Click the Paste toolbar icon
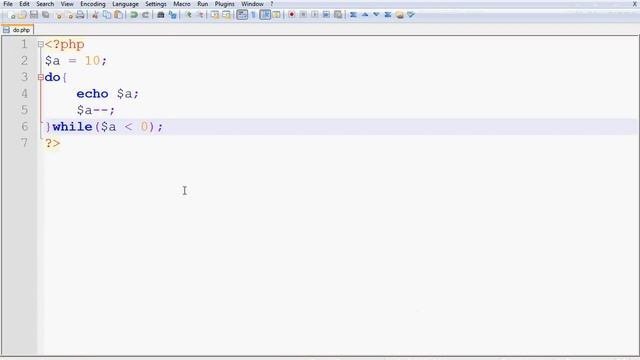 click(118, 15)
